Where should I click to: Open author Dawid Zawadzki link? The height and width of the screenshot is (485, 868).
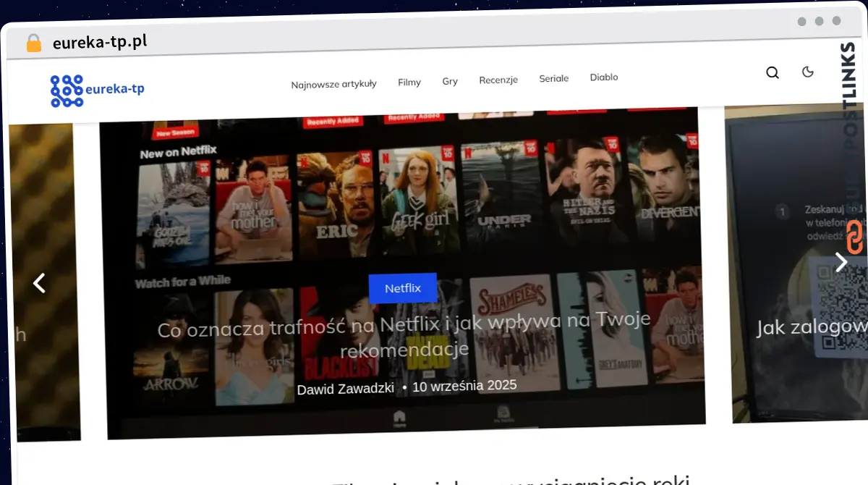click(345, 389)
